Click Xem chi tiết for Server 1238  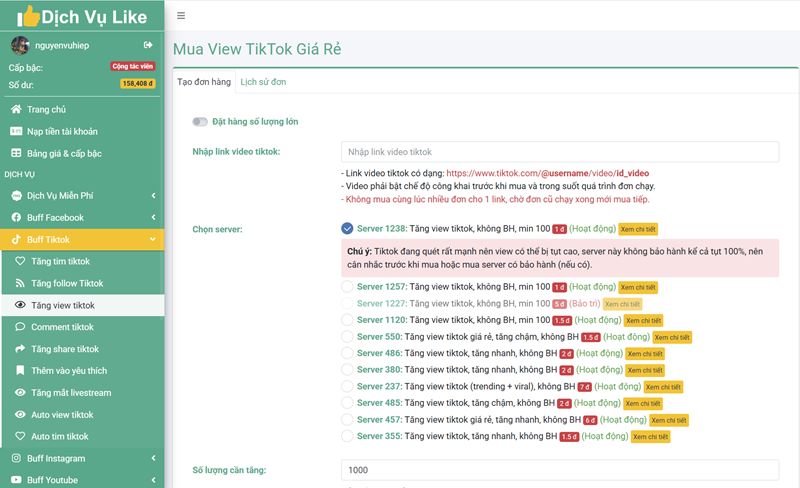[638, 229]
